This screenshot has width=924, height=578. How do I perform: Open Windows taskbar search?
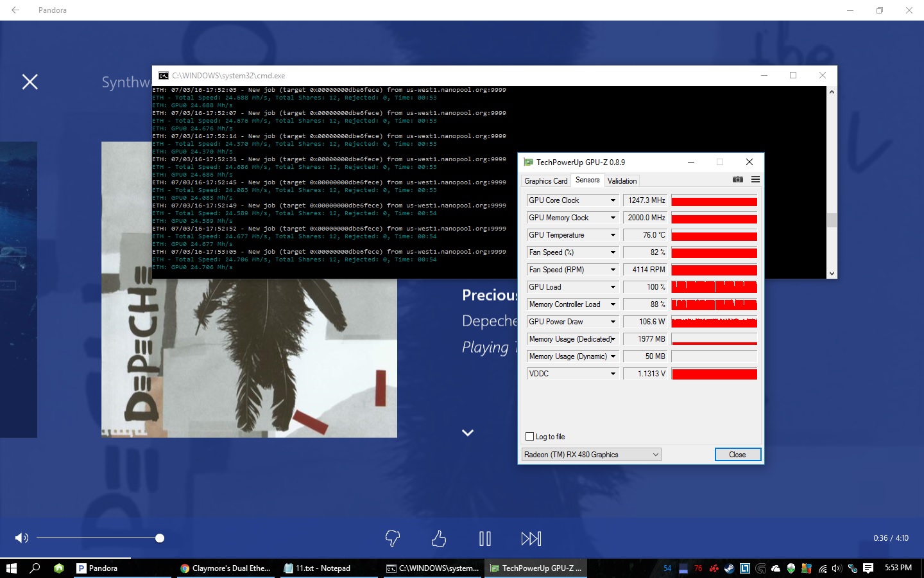[35, 568]
